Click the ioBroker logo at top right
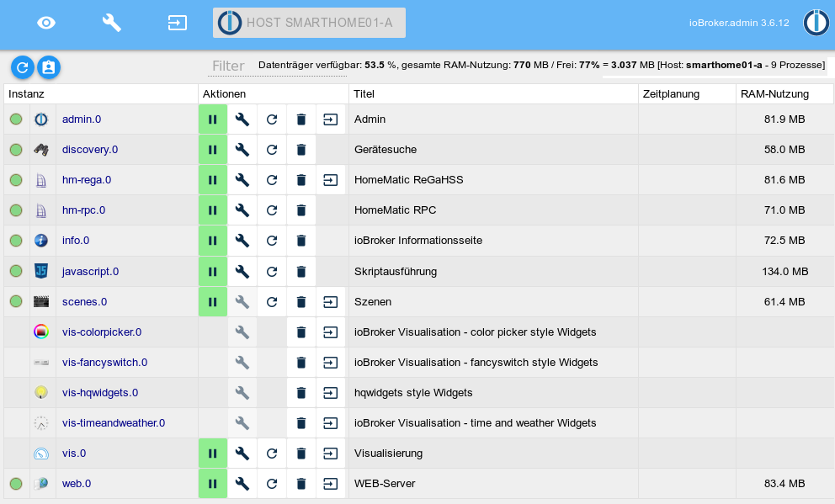This screenshot has height=504, width=835. (816, 23)
